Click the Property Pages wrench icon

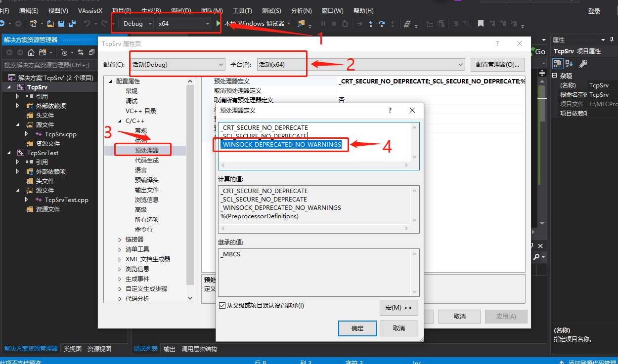pos(583,63)
